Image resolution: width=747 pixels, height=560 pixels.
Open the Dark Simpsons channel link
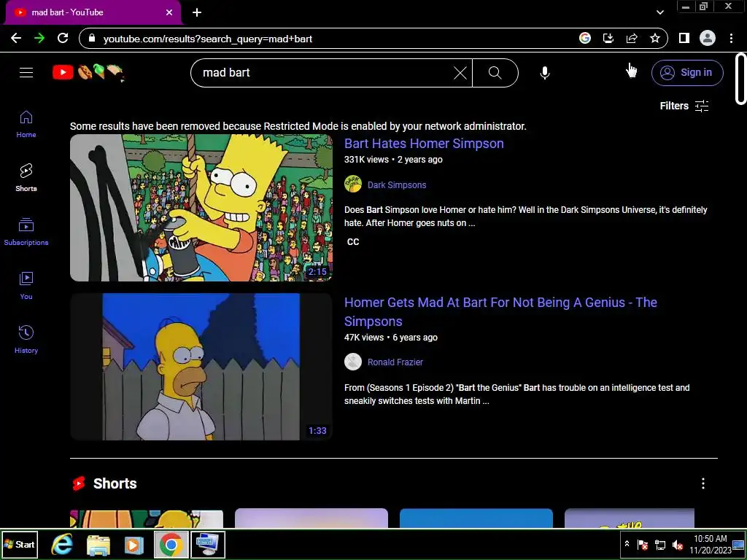397,184
